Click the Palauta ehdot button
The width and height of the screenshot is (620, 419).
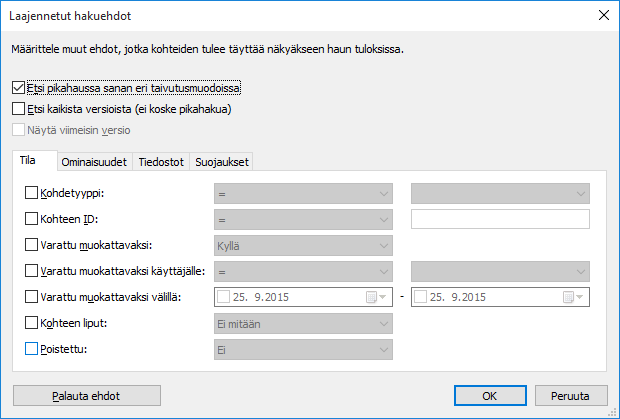coord(85,395)
